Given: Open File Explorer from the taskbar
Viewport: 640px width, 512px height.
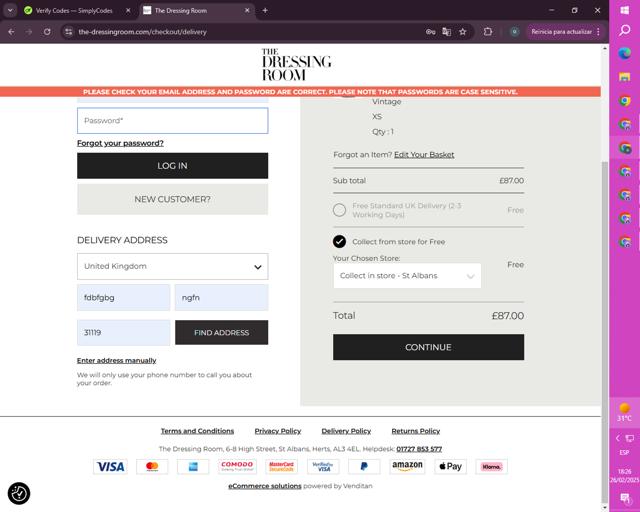Looking at the screenshot, I should 624,77.
